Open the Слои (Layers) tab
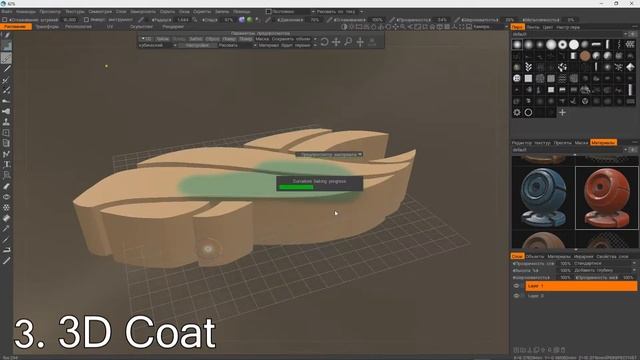This screenshot has width=640, height=360. (x=517, y=256)
